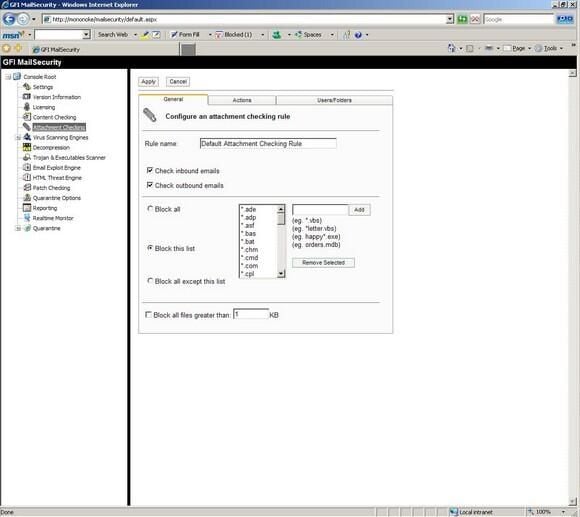Toggle Check outbound emails checkbox

click(149, 185)
